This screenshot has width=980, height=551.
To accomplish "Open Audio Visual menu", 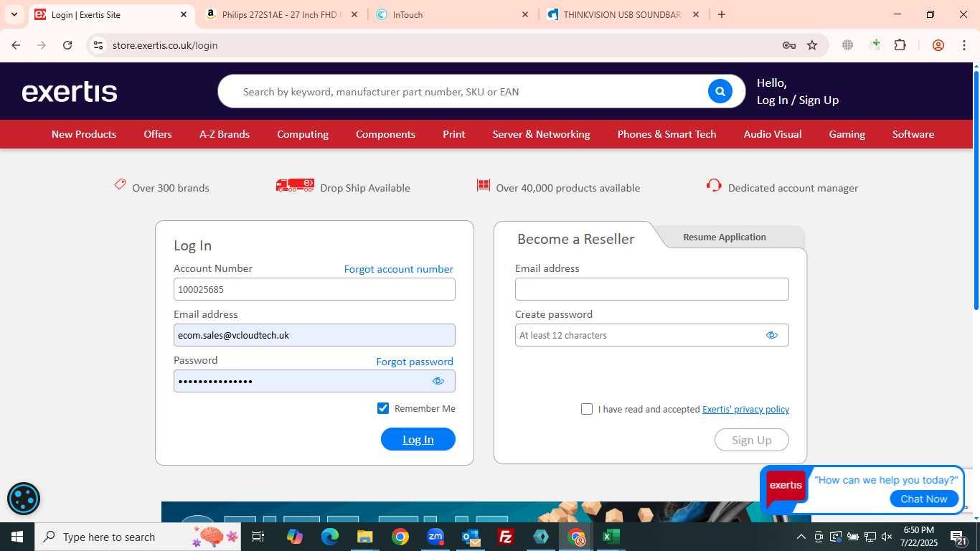I will 773,134.
